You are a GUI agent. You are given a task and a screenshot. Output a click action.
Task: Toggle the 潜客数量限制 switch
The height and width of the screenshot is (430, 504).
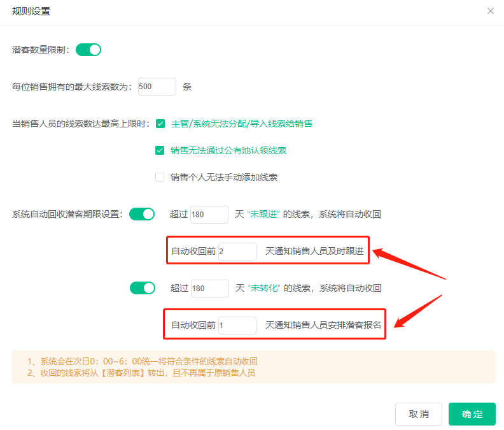coord(88,50)
